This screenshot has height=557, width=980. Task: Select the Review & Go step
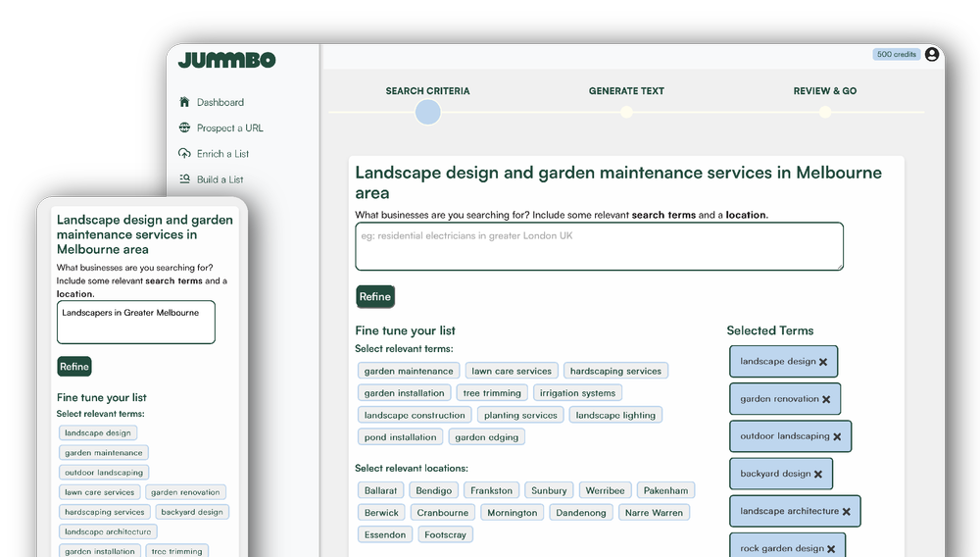(825, 90)
